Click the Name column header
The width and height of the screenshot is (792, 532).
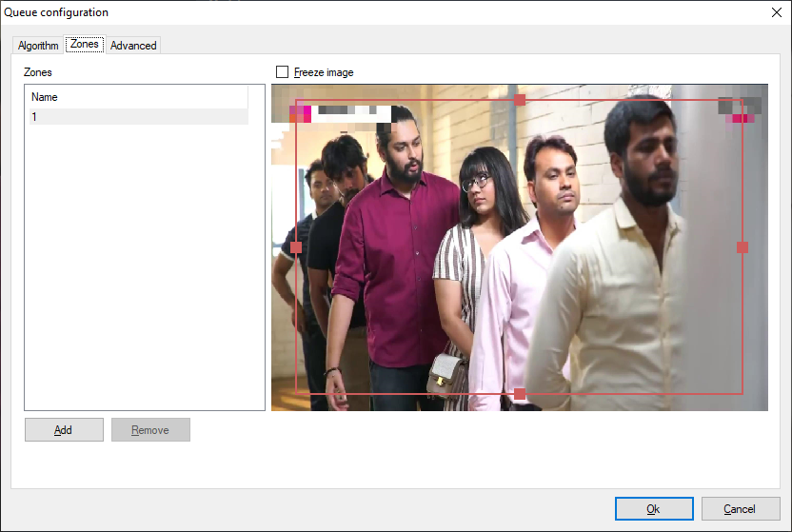pos(138,97)
